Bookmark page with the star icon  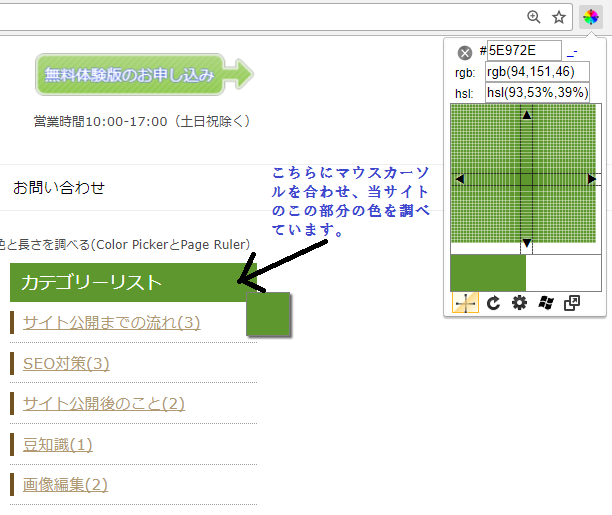(x=559, y=17)
